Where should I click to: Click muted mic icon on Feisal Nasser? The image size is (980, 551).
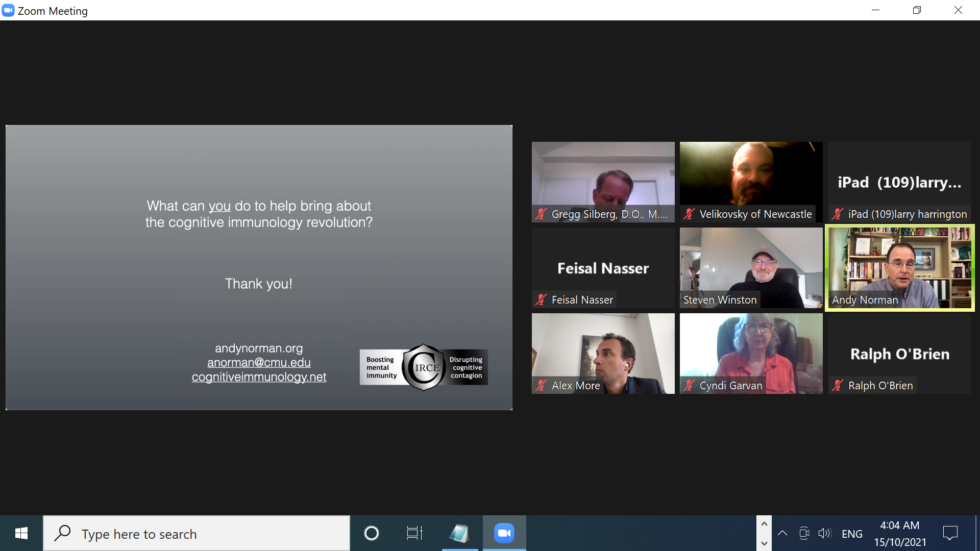coord(541,300)
